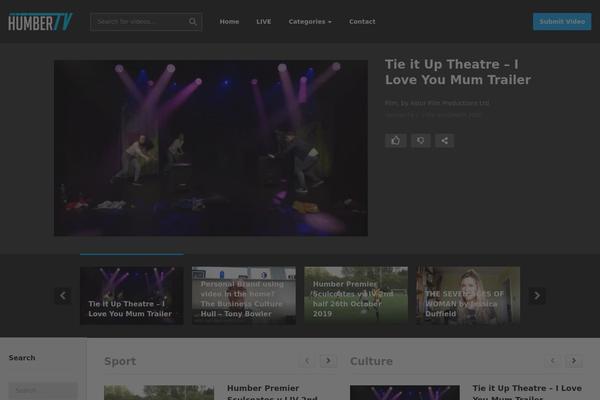Image resolution: width=600 pixels, height=400 pixels.
Task: Focus the header video search field
Action: (140, 21)
